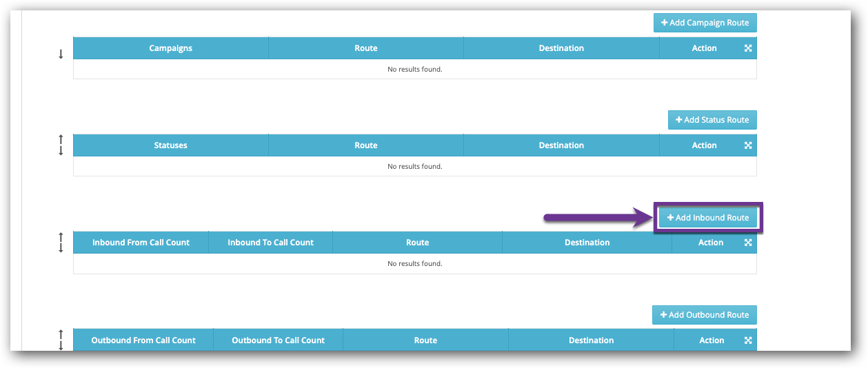
Task: Move the Campaigns section down with arrow
Action: 61,54
